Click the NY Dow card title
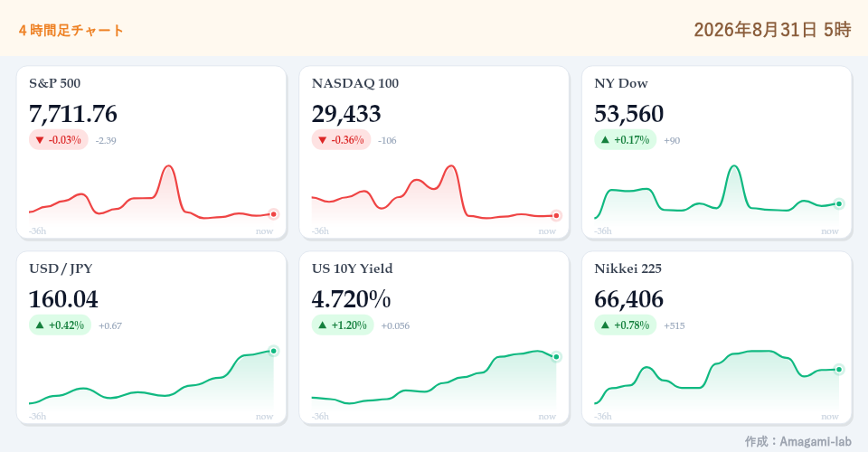This screenshot has width=868, height=452. click(621, 83)
